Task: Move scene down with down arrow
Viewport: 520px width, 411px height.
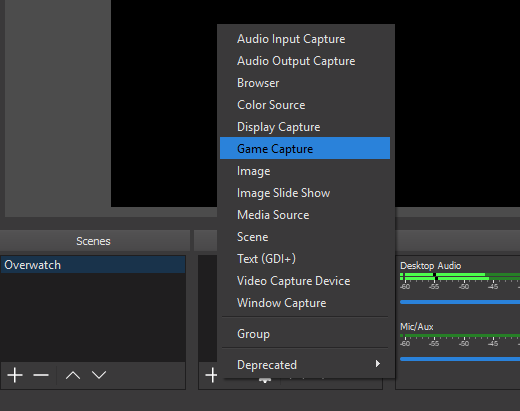Action: 99,375
